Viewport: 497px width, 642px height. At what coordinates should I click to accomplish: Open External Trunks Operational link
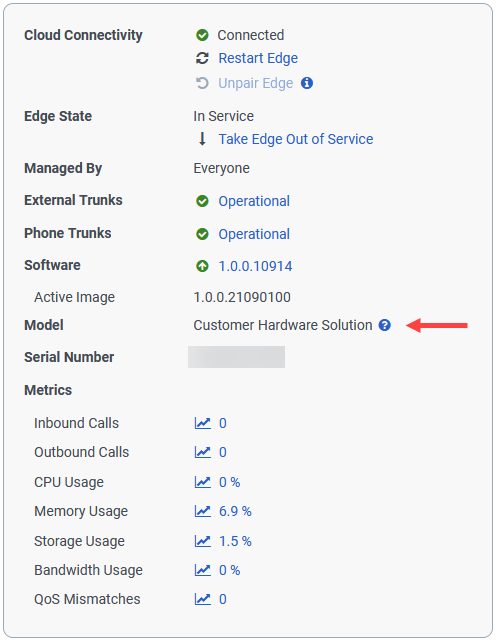254,201
